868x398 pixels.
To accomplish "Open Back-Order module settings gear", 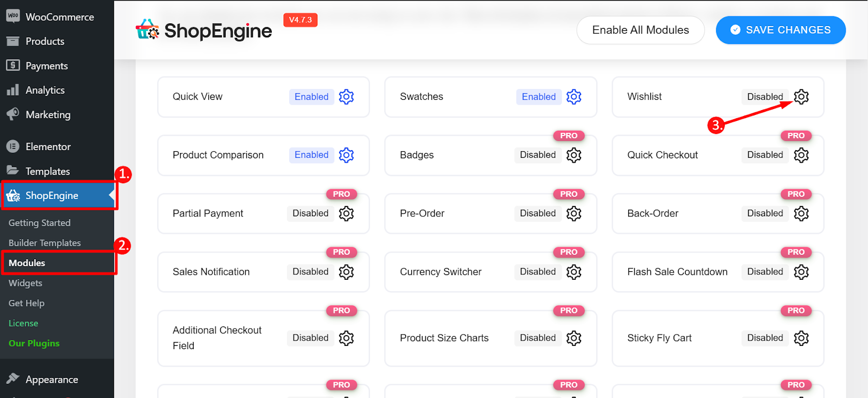I will pos(801,214).
